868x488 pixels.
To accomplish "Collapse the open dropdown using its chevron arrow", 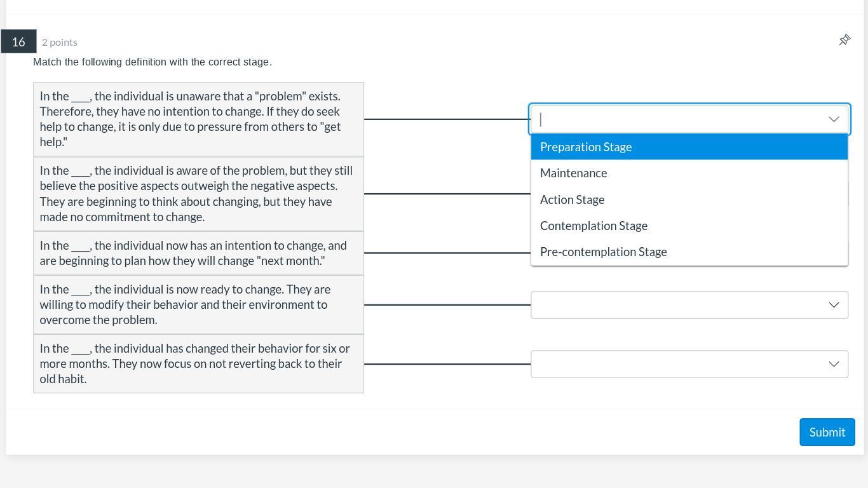I will coord(834,119).
